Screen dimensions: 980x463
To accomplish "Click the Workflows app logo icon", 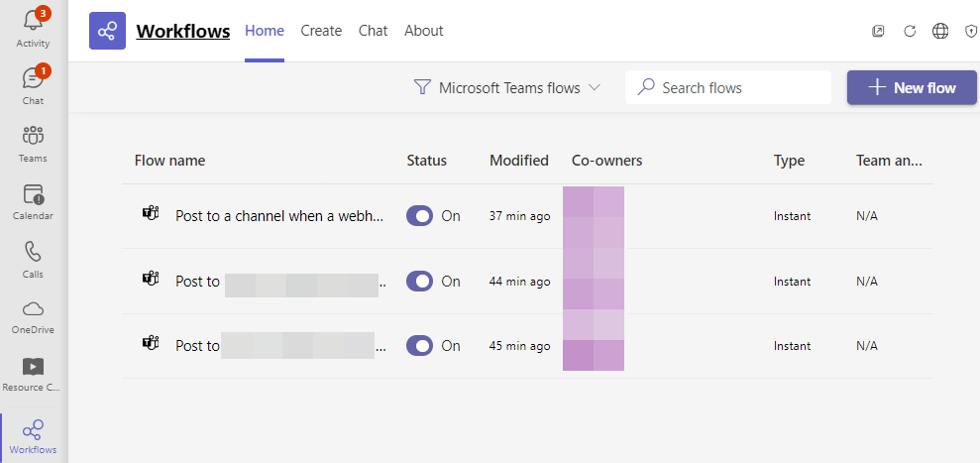I will [107, 31].
